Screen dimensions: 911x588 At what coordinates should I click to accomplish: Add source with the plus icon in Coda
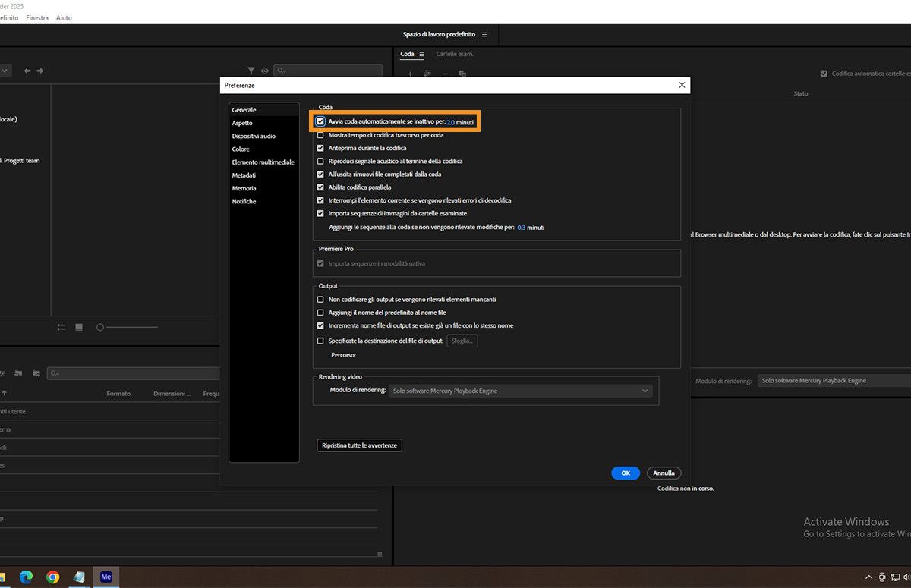410,74
